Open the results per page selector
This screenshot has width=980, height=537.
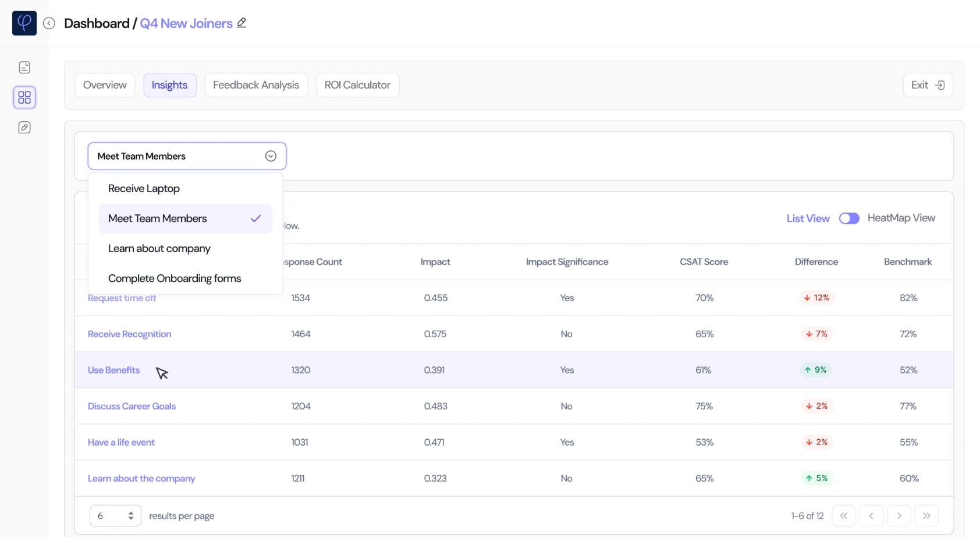pyautogui.click(x=115, y=515)
